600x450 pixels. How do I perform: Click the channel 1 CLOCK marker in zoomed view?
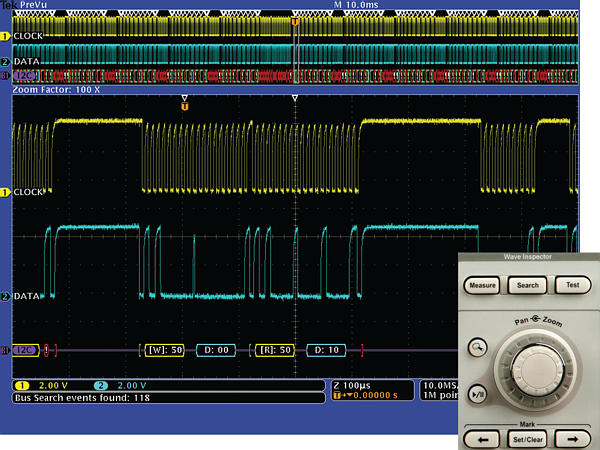point(5,191)
